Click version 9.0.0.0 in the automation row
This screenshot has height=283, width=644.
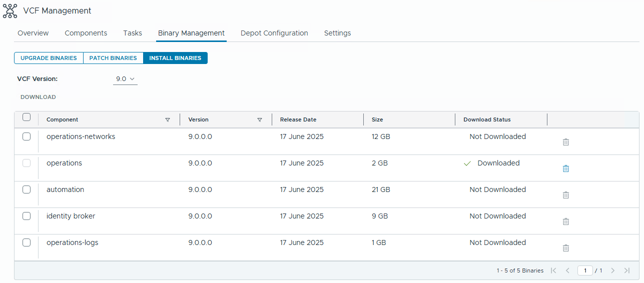200,189
